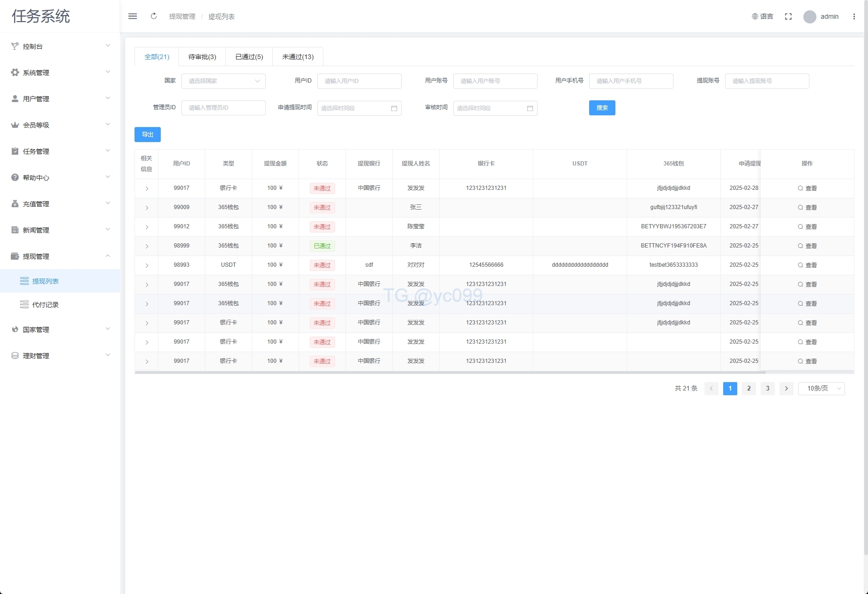Click the horizontal table scrollbar
Image resolution: width=868 pixels, height=594 pixels.
coord(450,372)
